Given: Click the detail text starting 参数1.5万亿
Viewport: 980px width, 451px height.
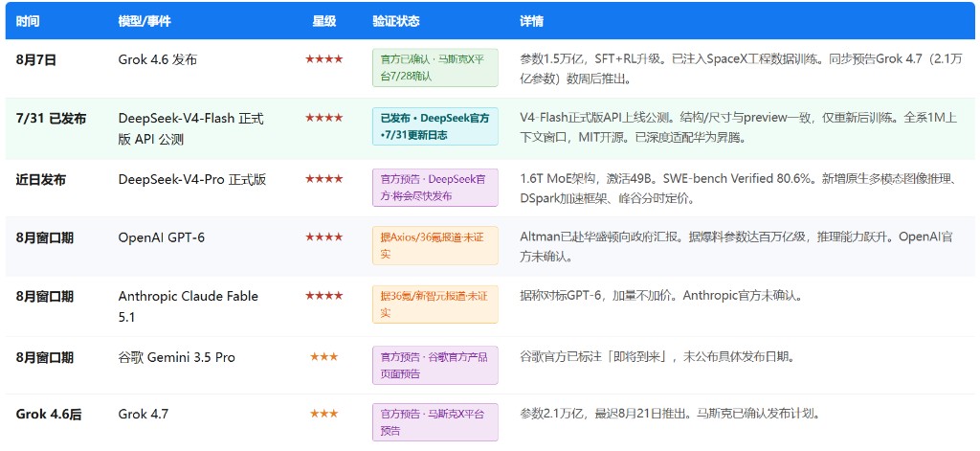Looking at the screenshot, I should [741, 70].
